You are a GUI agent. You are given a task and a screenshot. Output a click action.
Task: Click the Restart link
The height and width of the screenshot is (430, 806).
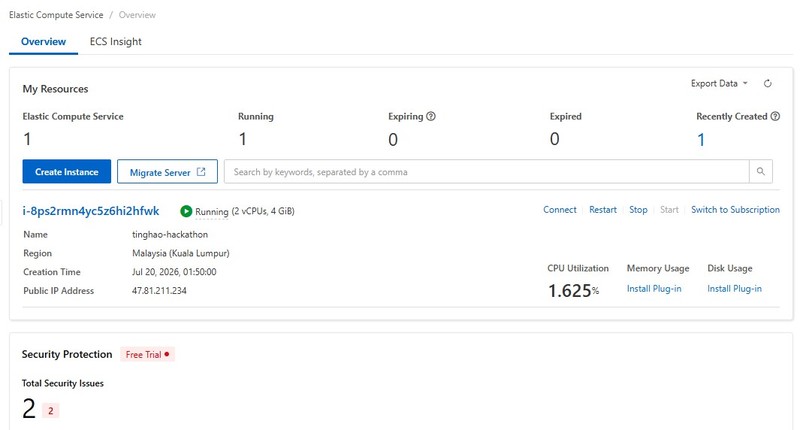point(602,210)
